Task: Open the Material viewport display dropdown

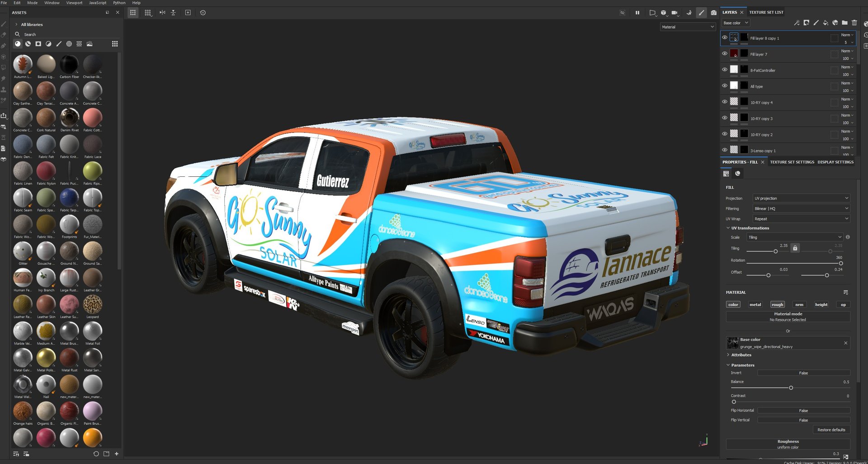Action: point(688,27)
